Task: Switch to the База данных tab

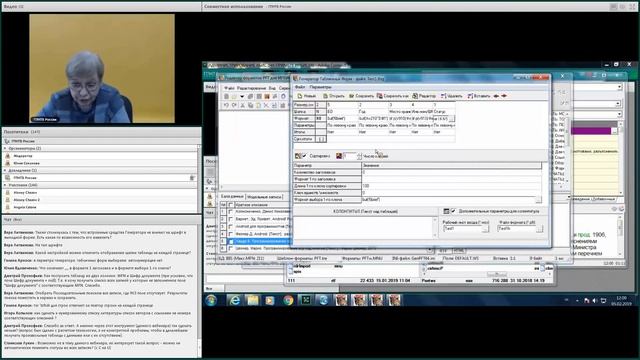Action: (x=232, y=196)
